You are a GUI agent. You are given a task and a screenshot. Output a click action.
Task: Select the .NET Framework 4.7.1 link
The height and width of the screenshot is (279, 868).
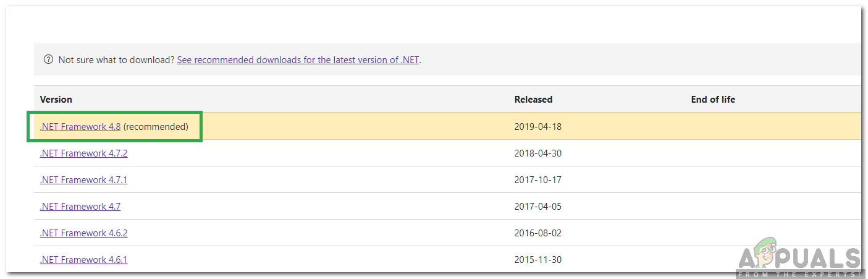tap(83, 180)
